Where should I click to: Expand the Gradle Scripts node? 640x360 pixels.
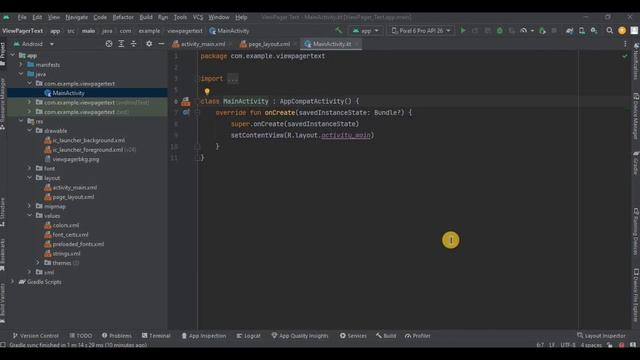(x=13, y=282)
